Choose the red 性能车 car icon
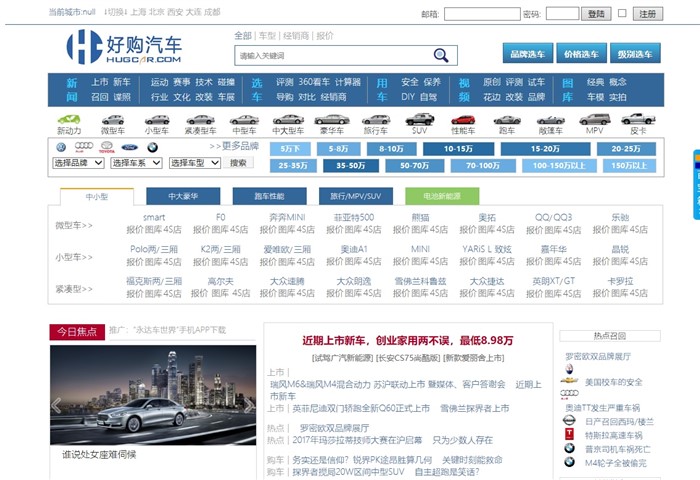This screenshot has height=480, width=700. (x=463, y=119)
